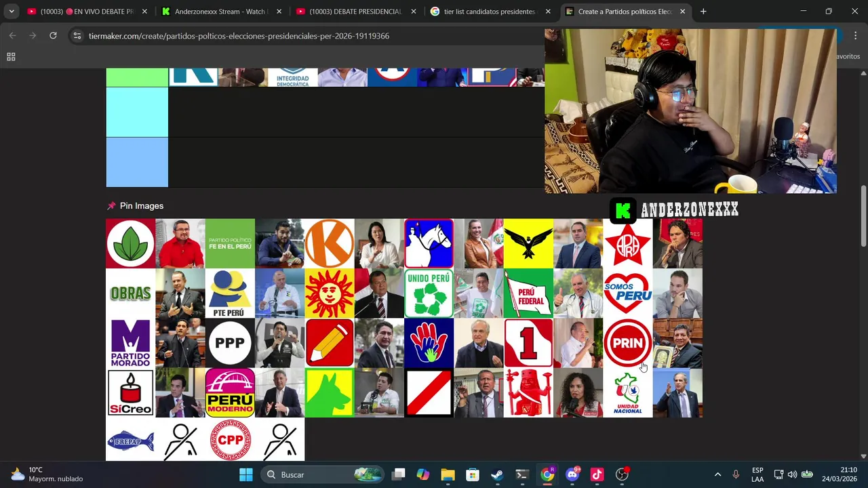This screenshot has width=868, height=488.
Task: Select the Unidad Nacional logo
Action: [628, 393]
